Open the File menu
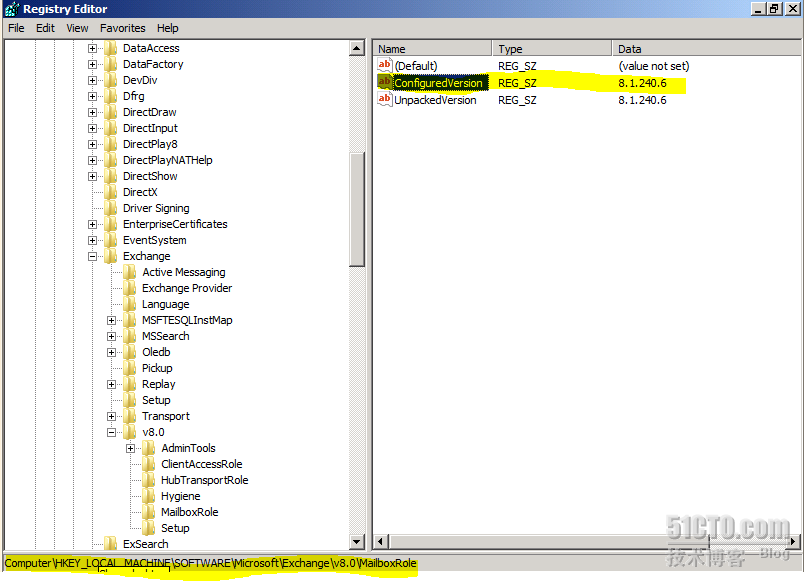The height and width of the screenshot is (581, 804). 16,28
